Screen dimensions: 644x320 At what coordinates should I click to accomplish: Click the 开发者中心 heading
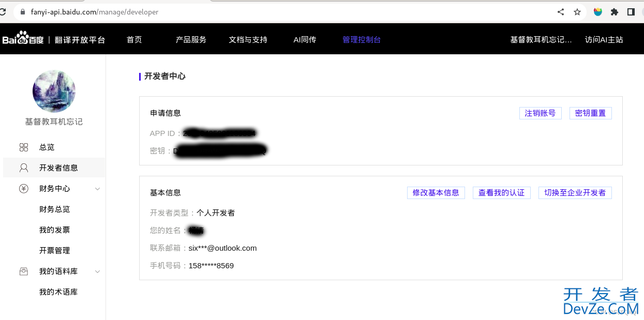click(165, 77)
